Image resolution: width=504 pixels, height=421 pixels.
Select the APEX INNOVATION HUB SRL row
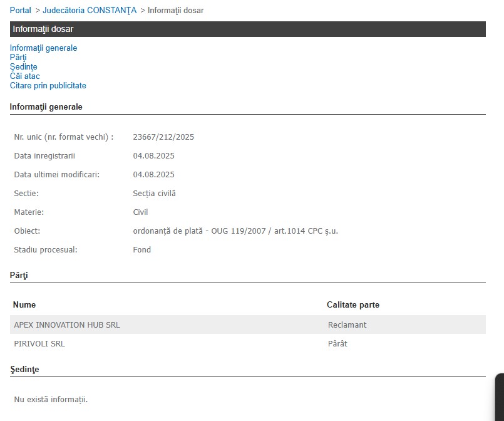248,325
